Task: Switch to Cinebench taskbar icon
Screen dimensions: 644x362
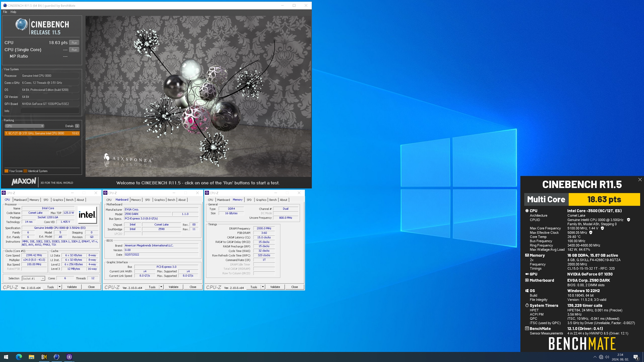Action: (x=57, y=357)
